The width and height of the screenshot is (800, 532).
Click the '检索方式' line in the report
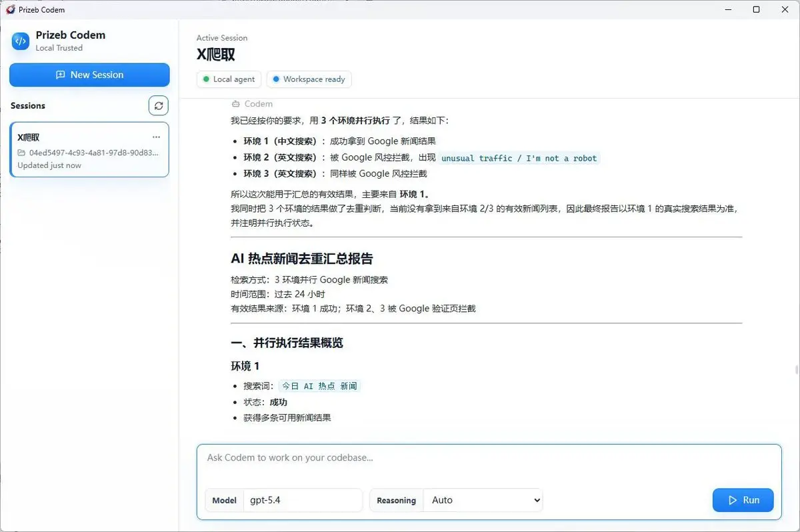tap(309, 279)
